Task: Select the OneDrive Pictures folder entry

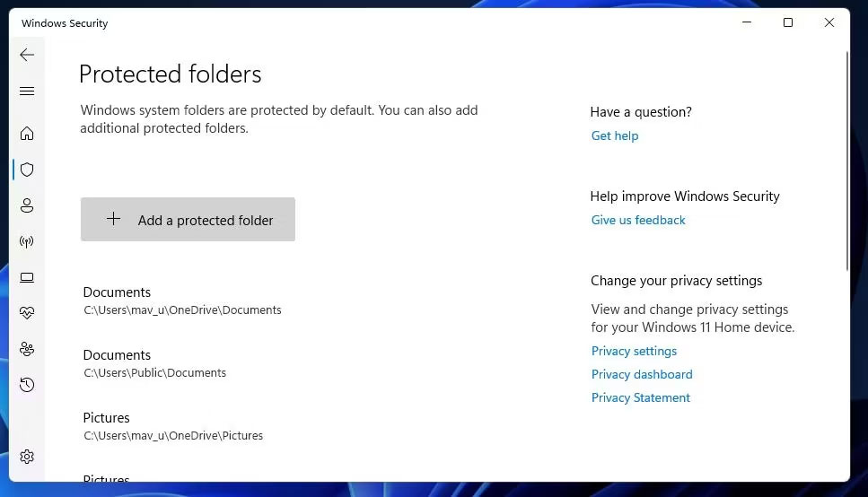Action: (x=172, y=426)
